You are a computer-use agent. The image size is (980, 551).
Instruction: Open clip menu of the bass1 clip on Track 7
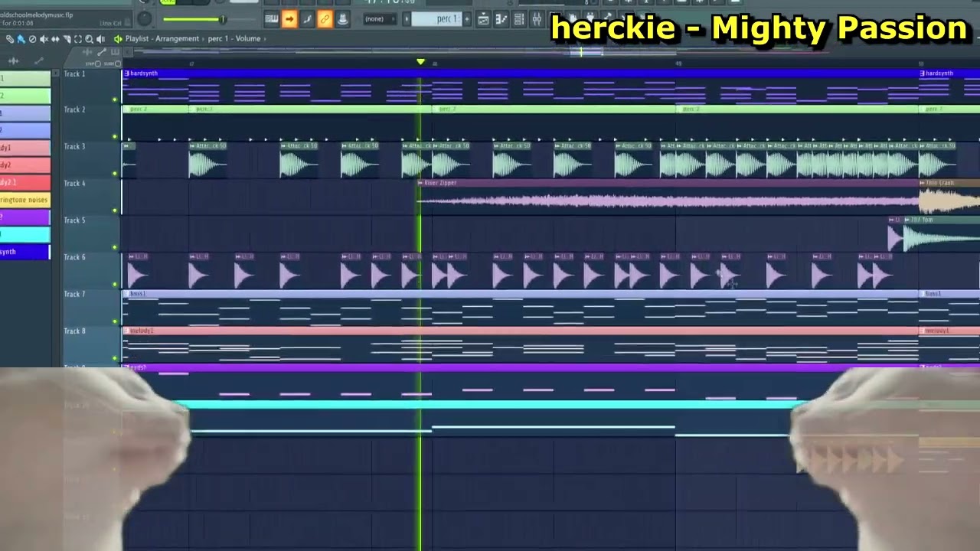click(127, 294)
